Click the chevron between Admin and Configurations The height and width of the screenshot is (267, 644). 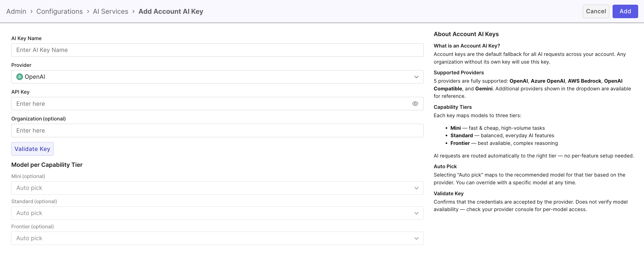tap(31, 11)
